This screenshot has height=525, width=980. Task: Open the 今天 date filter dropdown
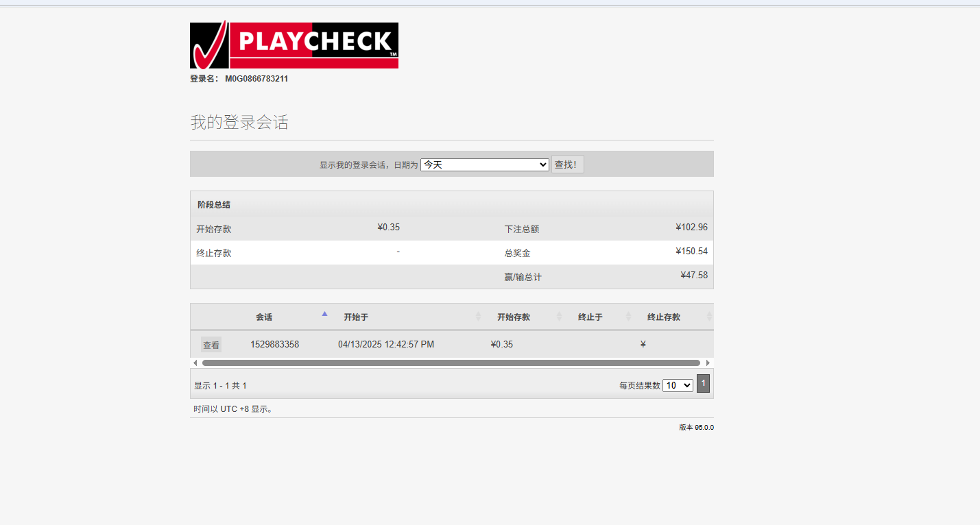[485, 164]
